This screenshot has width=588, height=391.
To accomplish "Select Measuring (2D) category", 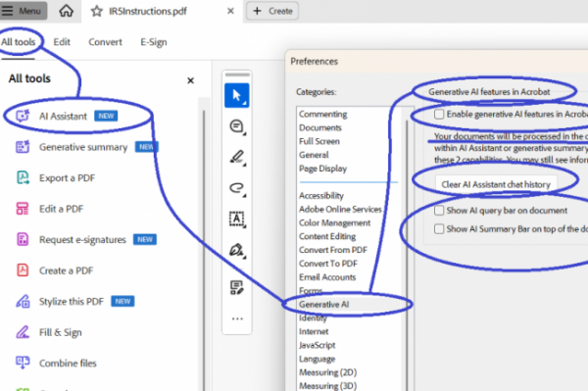I will point(327,372).
